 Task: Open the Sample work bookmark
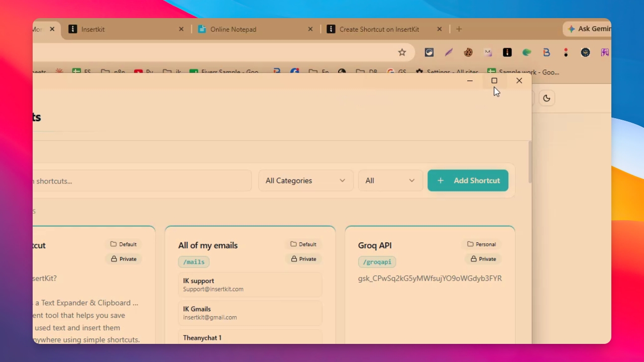(x=523, y=72)
